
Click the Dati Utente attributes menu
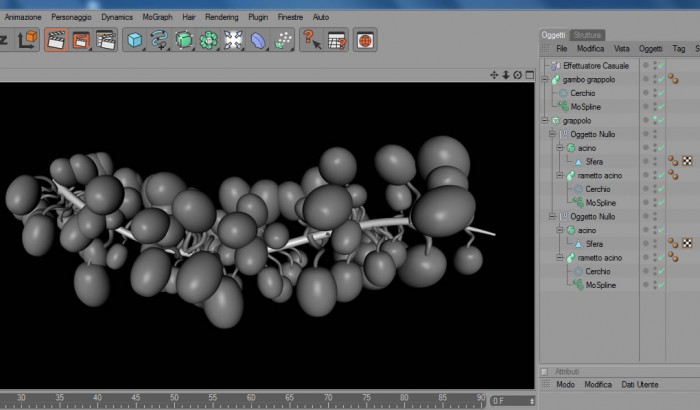640,385
